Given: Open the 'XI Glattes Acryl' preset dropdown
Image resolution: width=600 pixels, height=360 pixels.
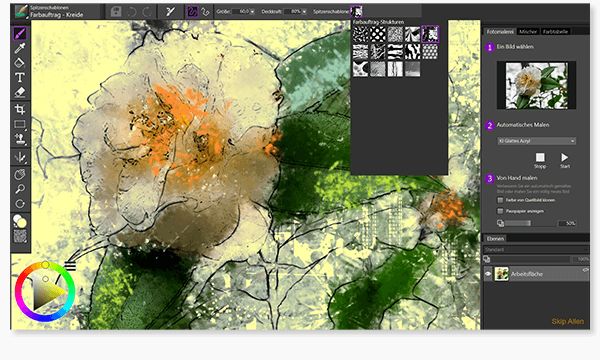Looking at the screenshot, I should (536, 141).
